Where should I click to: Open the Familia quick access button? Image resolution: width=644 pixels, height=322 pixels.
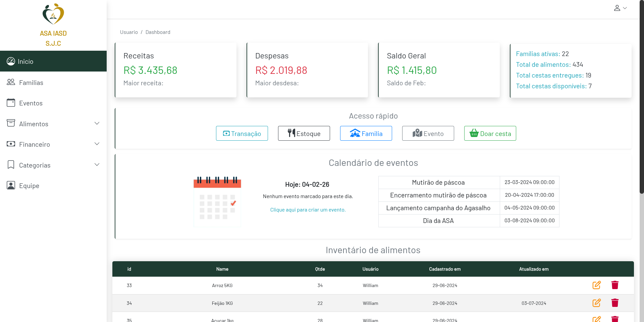tap(366, 133)
